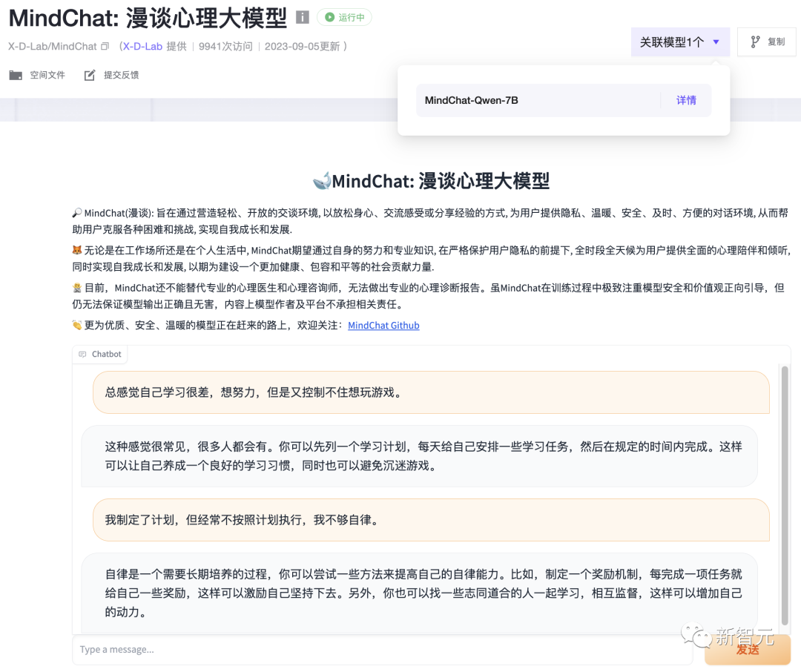Switch to the Chatbot tab
Image resolution: width=801 pixels, height=672 pixels.
[x=99, y=354]
